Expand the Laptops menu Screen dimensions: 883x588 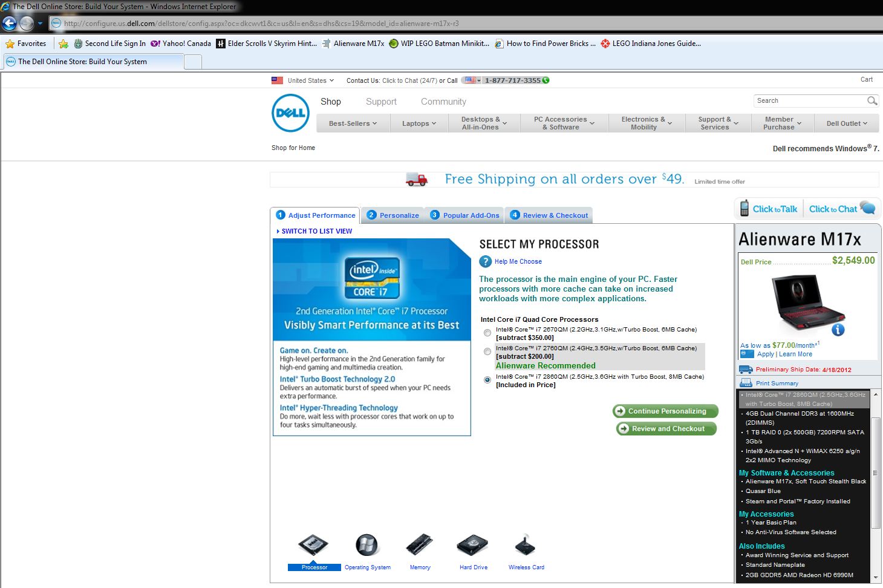419,123
